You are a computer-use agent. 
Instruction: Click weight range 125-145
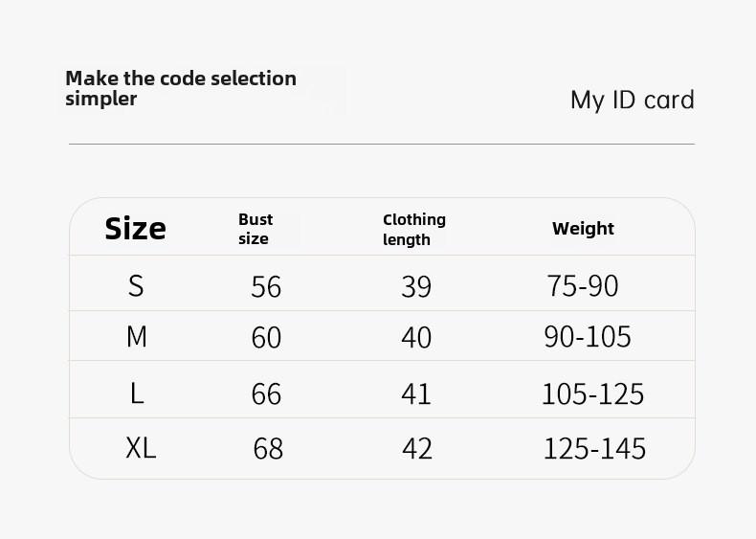pyautogui.click(x=594, y=449)
